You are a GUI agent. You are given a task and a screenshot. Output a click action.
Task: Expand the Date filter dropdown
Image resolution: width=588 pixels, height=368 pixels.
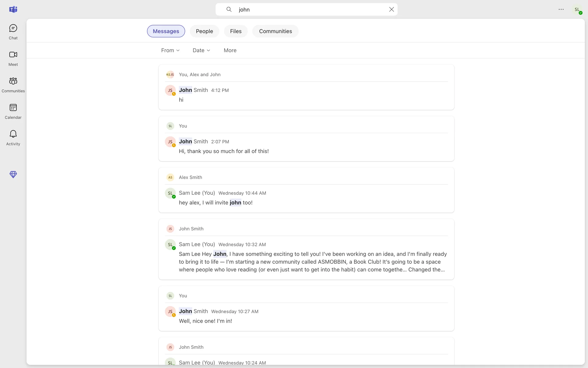201,50
